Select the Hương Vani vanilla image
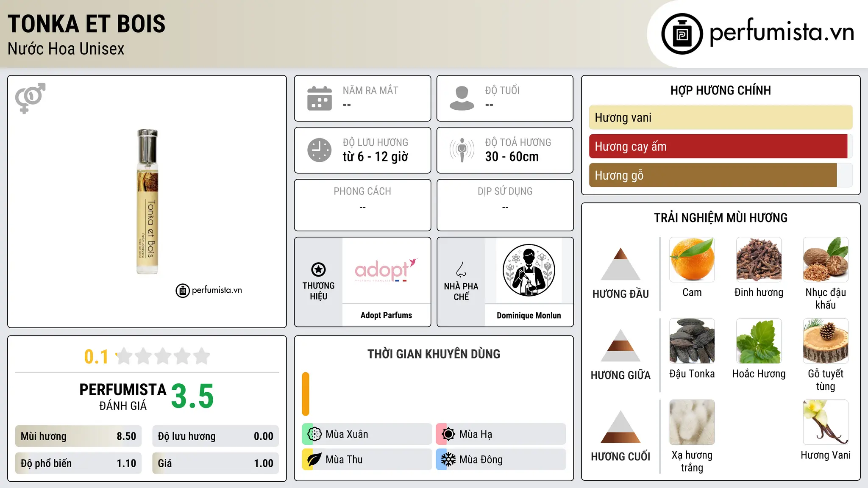The height and width of the screenshot is (488, 868). (x=826, y=422)
